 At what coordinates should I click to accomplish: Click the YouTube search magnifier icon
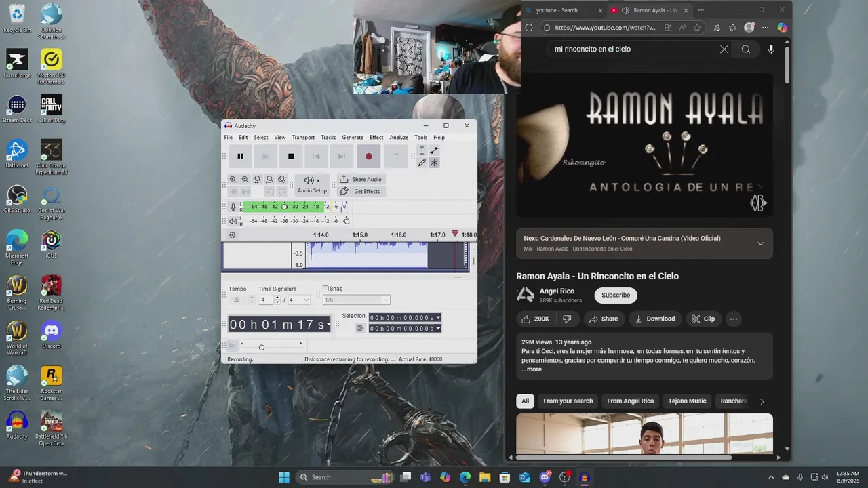click(x=746, y=49)
